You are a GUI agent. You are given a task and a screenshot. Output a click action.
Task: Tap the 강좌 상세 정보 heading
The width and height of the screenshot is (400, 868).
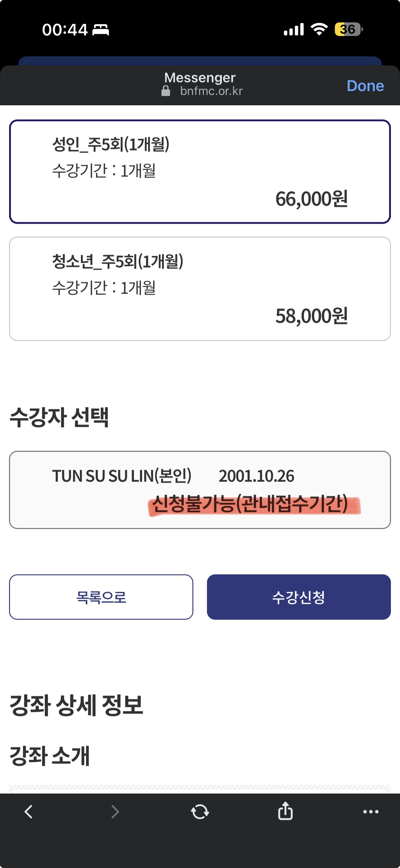76,705
